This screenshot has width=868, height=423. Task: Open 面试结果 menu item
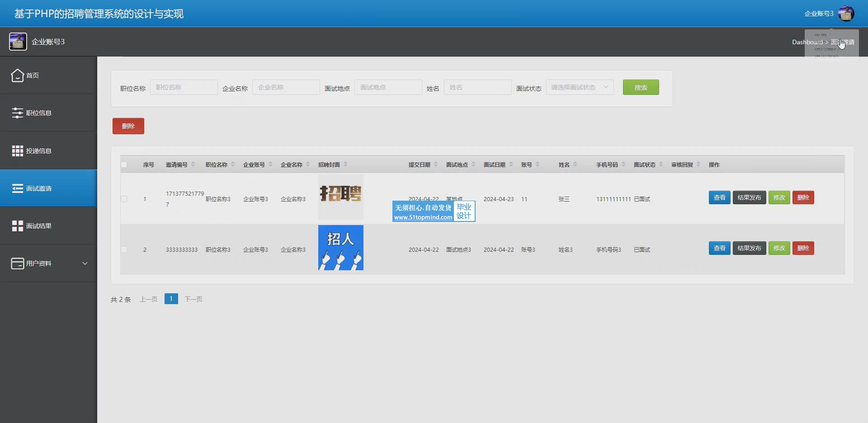click(48, 226)
